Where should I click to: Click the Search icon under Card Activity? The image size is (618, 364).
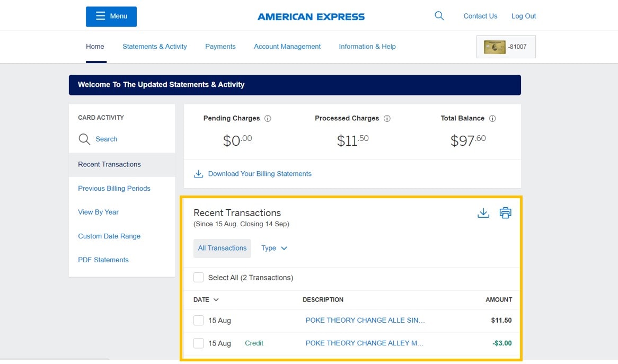click(84, 139)
